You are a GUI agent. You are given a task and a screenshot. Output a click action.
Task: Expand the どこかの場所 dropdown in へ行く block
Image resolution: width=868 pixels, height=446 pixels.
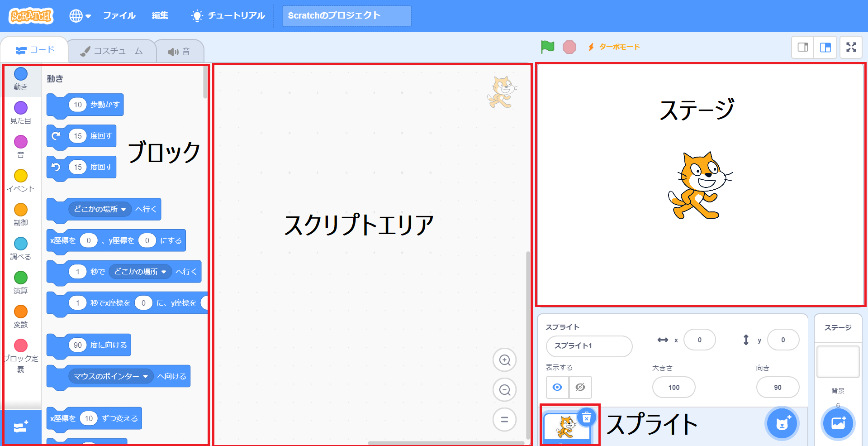tap(123, 209)
